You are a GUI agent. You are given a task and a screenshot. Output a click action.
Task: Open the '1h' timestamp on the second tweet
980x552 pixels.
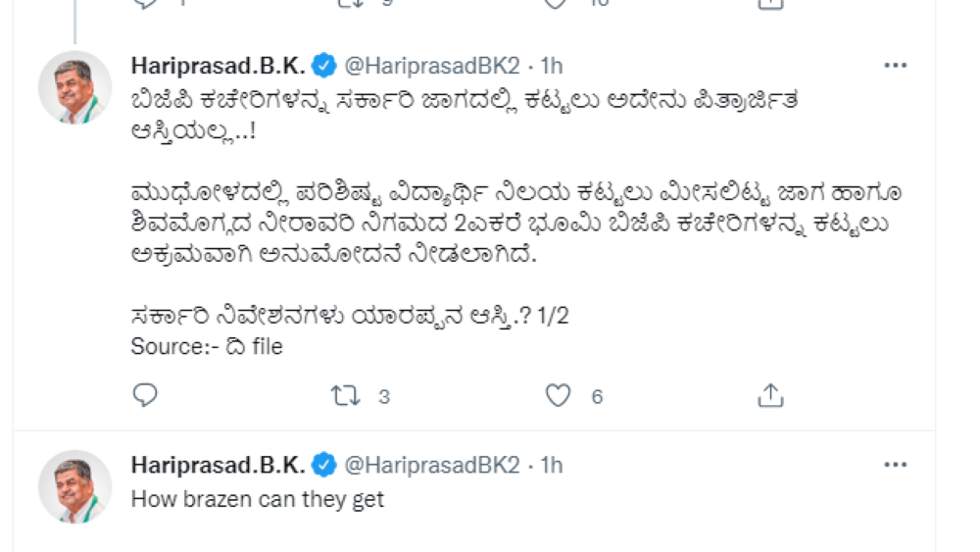552,464
